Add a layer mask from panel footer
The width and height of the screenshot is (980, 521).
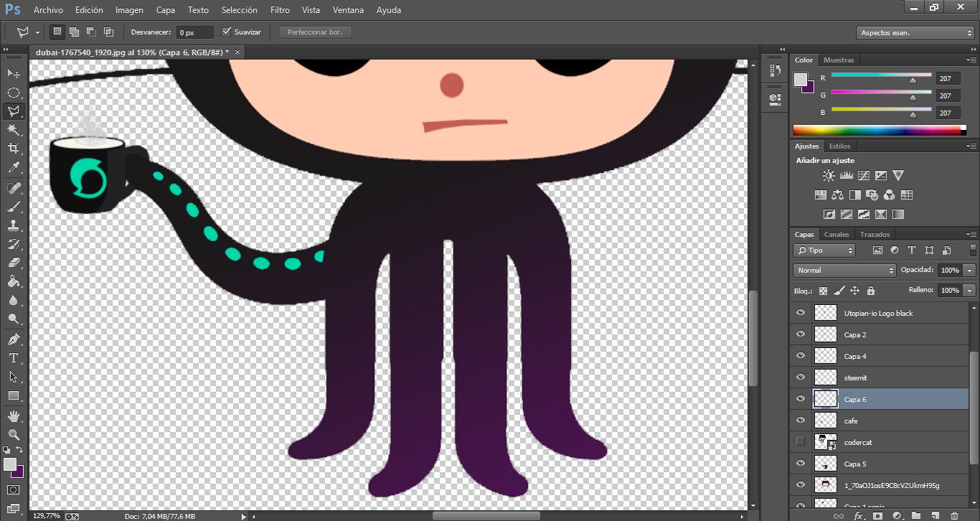click(x=877, y=515)
